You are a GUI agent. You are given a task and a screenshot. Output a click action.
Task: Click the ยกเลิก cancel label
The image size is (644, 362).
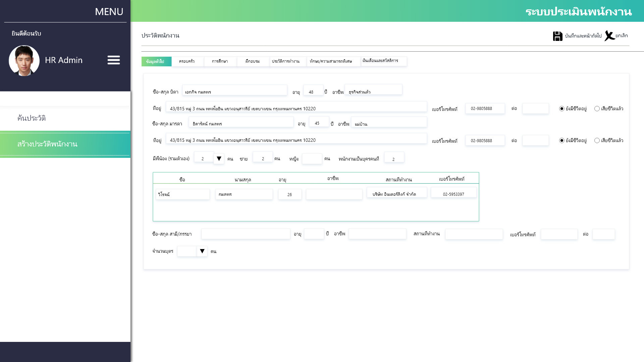coord(622,36)
